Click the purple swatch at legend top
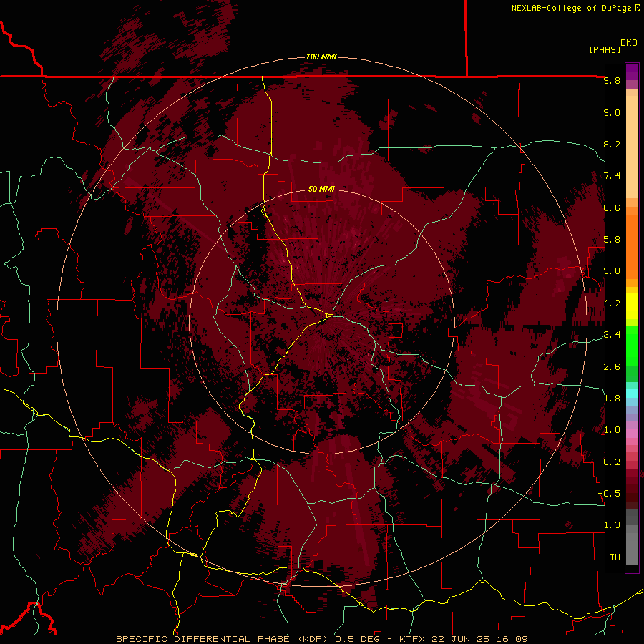Screen dimensions: 644x644 [x=632, y=72]
